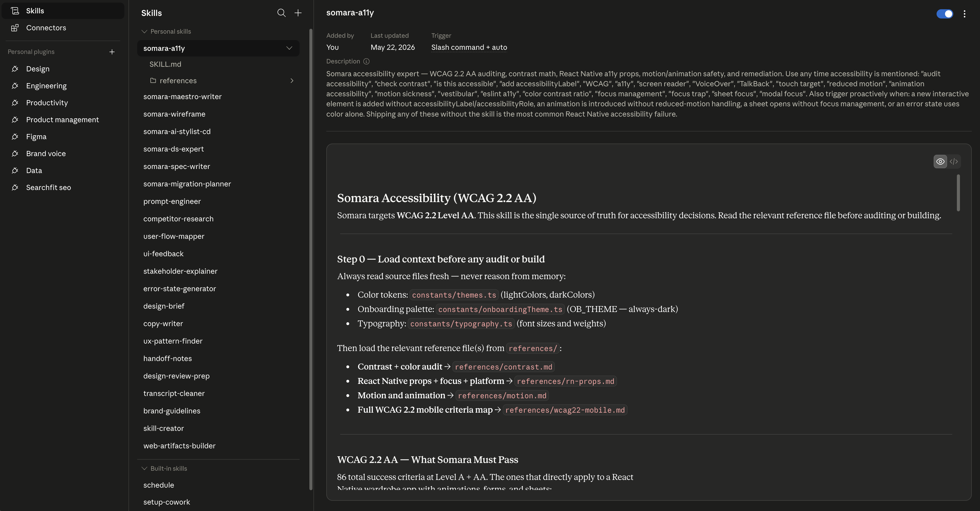Collapse the Personal skills section
This screenshot has height=511, width=980.
pyautogui.click(x=144, y=32)
